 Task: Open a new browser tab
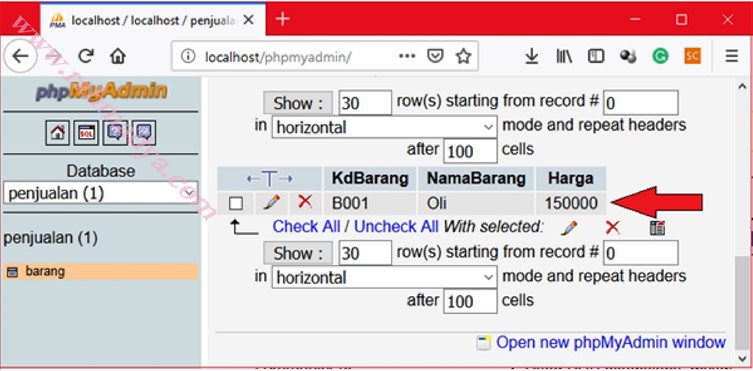pyautogui.click(x=282, y=19)
